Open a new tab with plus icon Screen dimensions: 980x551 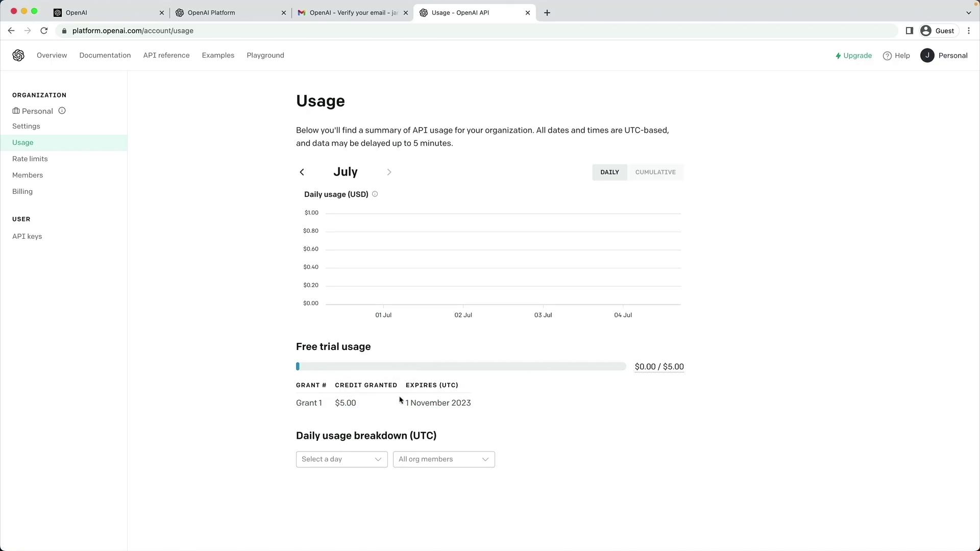(547, 13)
